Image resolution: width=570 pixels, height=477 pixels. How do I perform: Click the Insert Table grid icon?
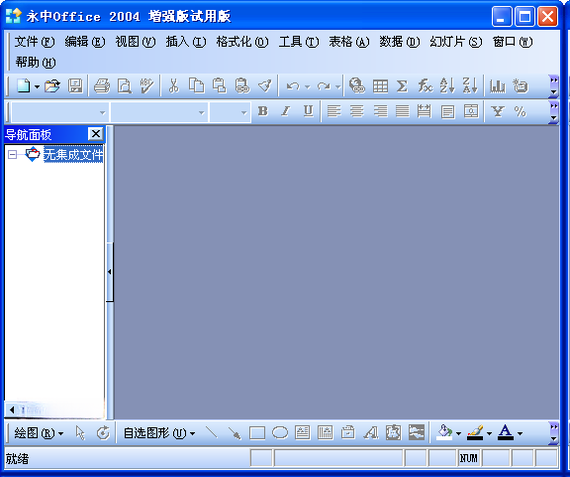coord(380,87)
